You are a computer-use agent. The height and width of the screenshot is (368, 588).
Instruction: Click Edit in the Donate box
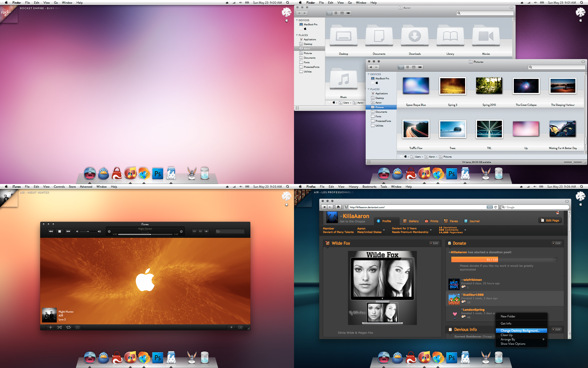(557, 243)
